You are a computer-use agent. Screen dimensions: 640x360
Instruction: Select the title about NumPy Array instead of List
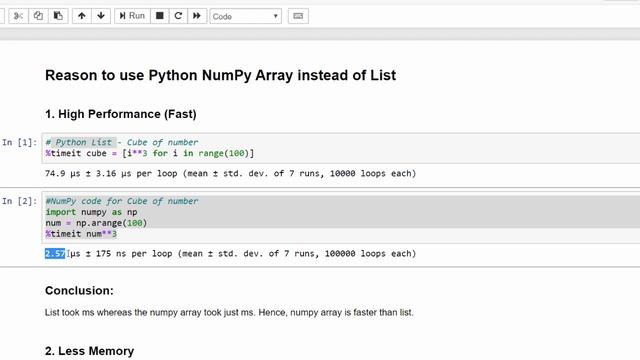coord(220,76)
